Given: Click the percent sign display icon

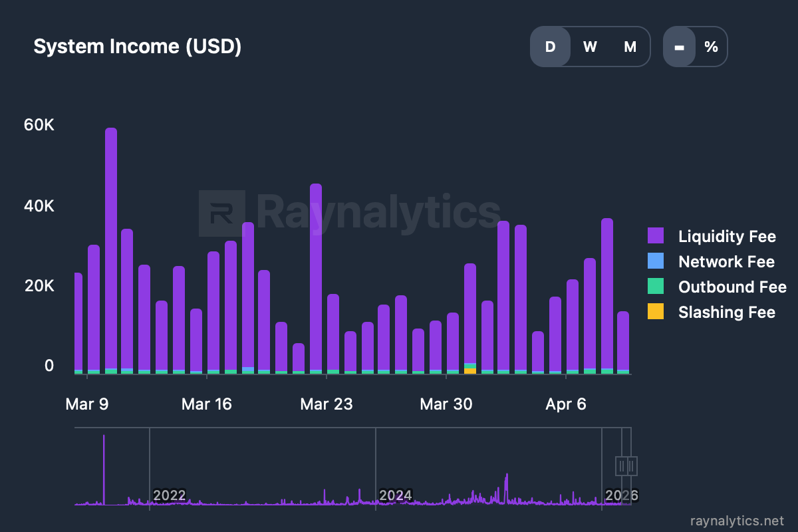Looking at the screenshot, I should coord(711,47).
